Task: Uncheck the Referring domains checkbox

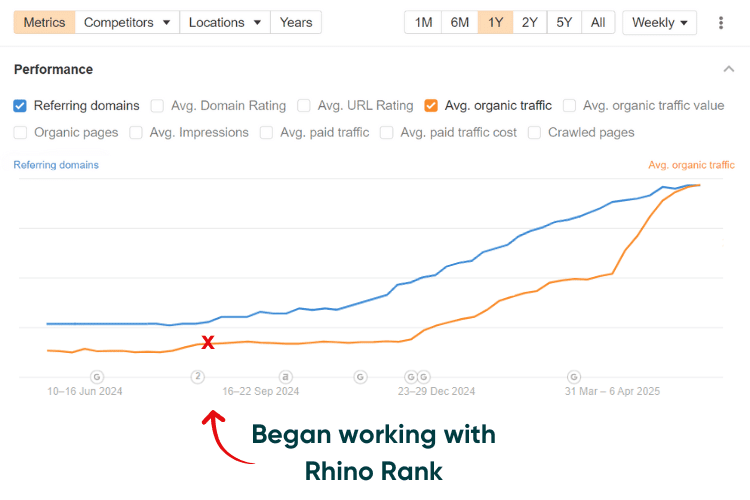Action: pos(20,106)
